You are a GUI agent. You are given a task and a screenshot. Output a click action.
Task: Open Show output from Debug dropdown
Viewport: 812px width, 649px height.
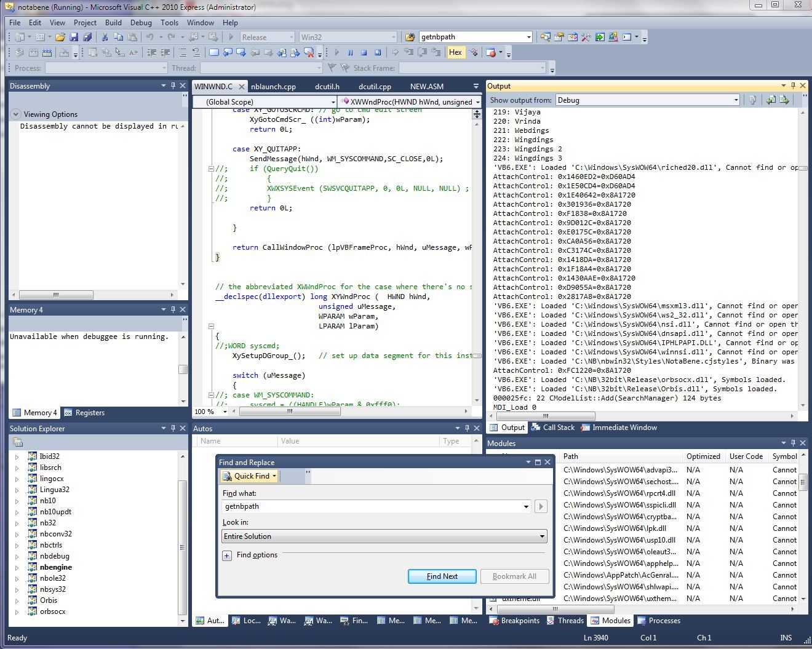[735, 100]
